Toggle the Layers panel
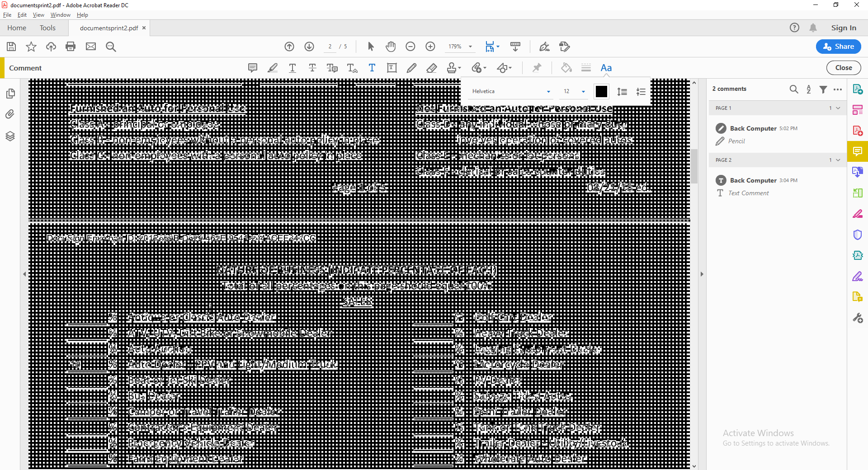Viewport: 868px width, 470px height. [x=9, y=136]
